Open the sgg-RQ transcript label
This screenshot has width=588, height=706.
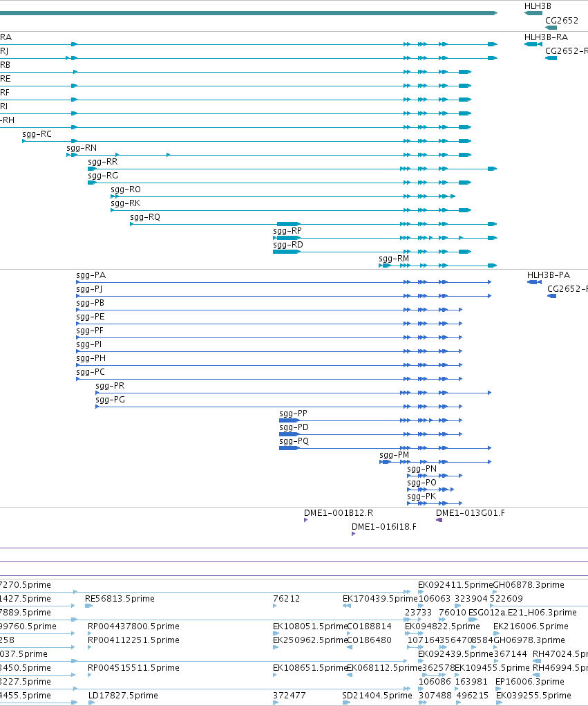click(145, 218)
